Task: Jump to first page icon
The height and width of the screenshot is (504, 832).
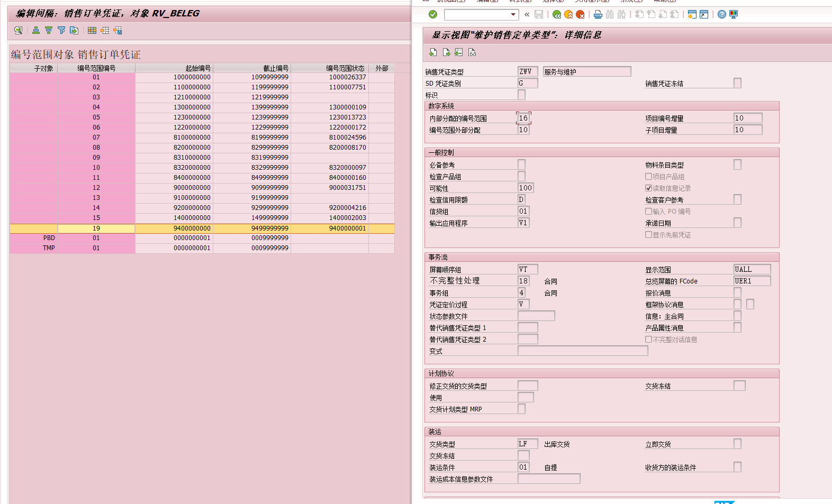Action: [639, 14]
